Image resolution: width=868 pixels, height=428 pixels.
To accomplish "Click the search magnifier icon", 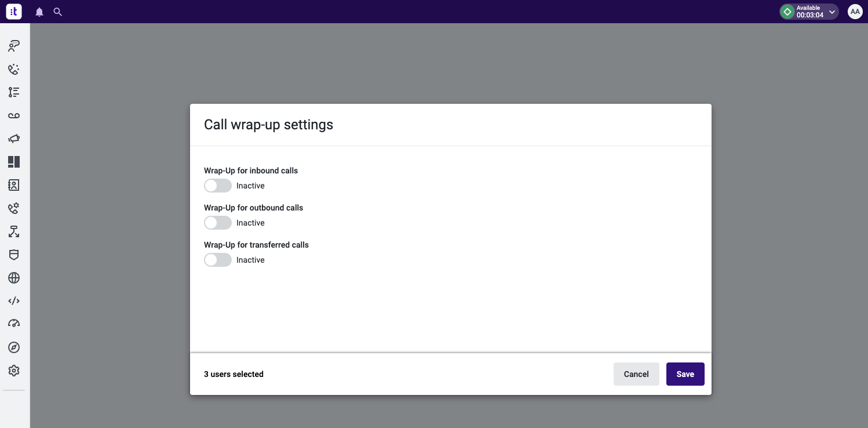I will pos(58,12).
